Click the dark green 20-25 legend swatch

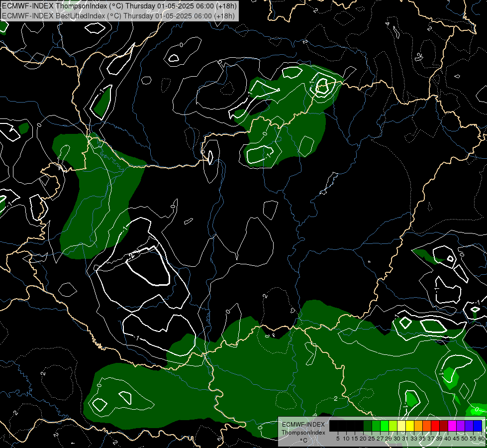pyautogui.click(x=368, y=426)
